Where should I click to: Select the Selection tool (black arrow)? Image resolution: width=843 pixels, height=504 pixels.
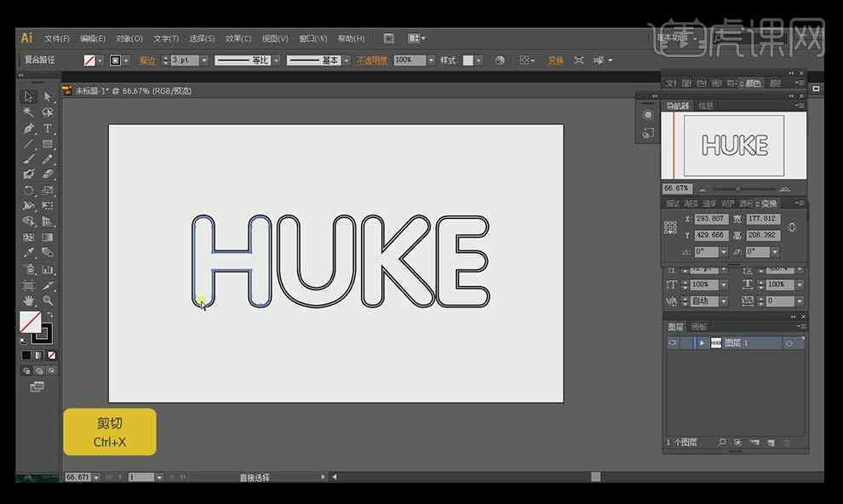(28, 97)
